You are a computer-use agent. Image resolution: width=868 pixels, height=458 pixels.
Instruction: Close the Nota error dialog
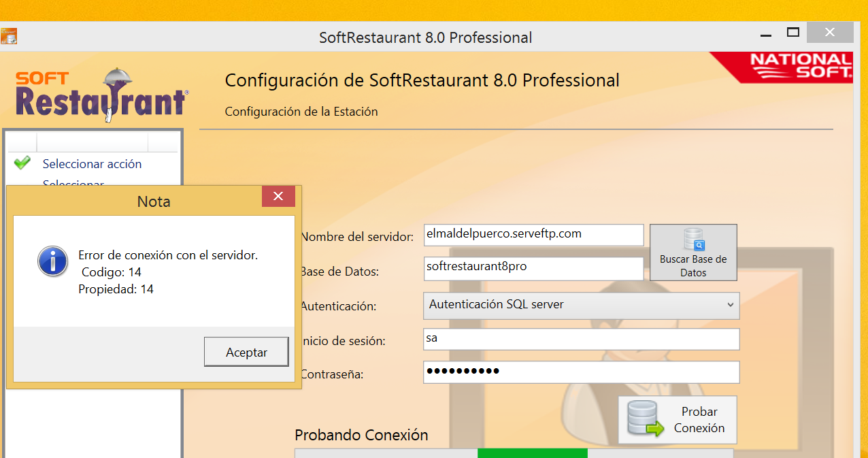(278, 197)
